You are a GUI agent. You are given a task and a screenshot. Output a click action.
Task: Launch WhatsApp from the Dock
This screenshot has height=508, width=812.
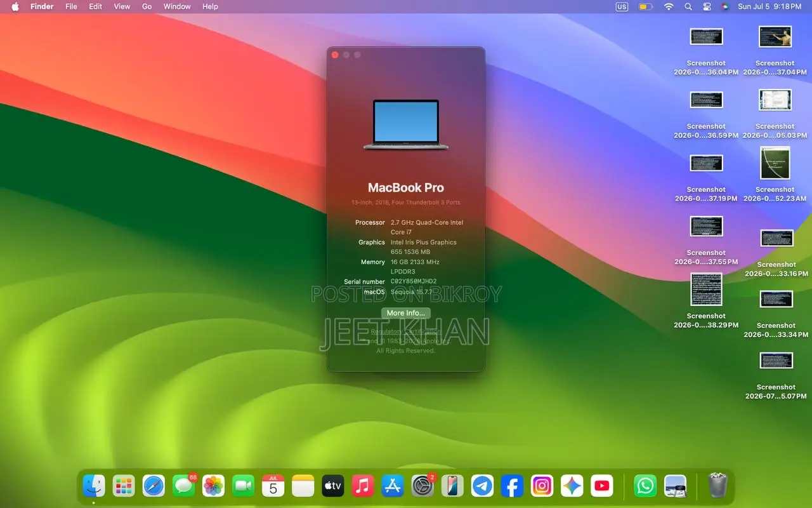tap(645, 486)
